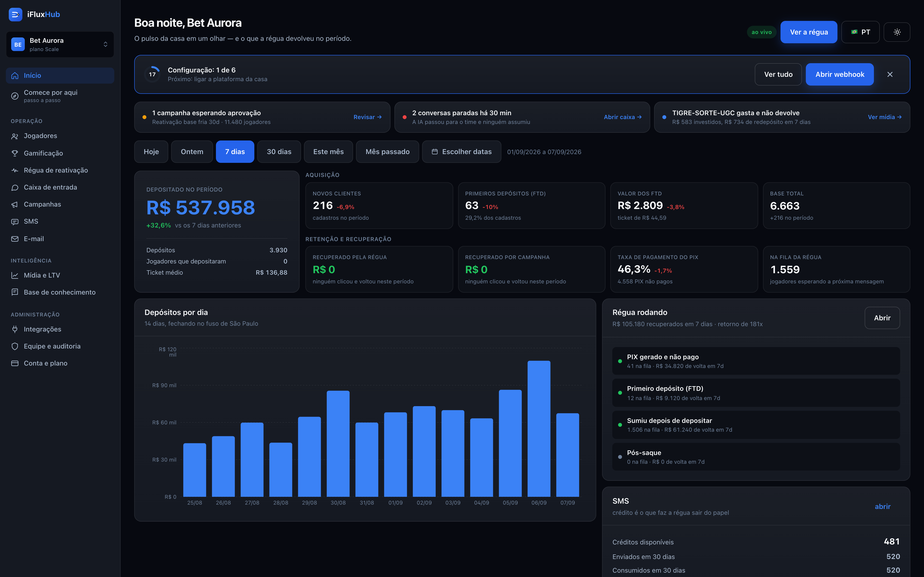Click the ao vivo status badge
Screen dimensions: 924x577
tap(761, 32)
